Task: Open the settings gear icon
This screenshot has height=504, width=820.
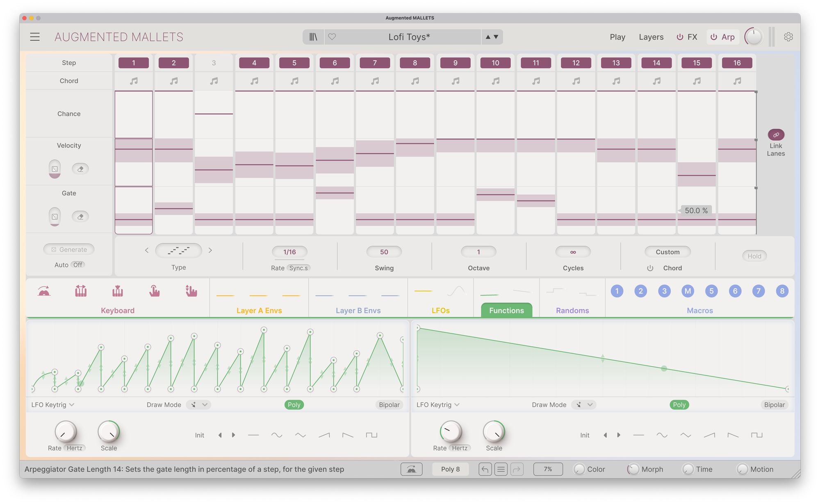Action: (788, 37)
